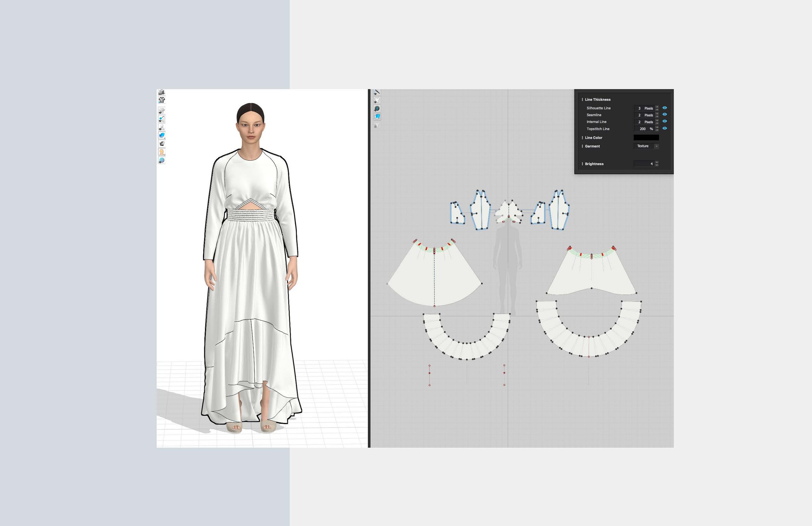The width and height of the screenshot is (812, 526).
Task: Click the avatar's head in 3D window
Action: coord(250,123)
